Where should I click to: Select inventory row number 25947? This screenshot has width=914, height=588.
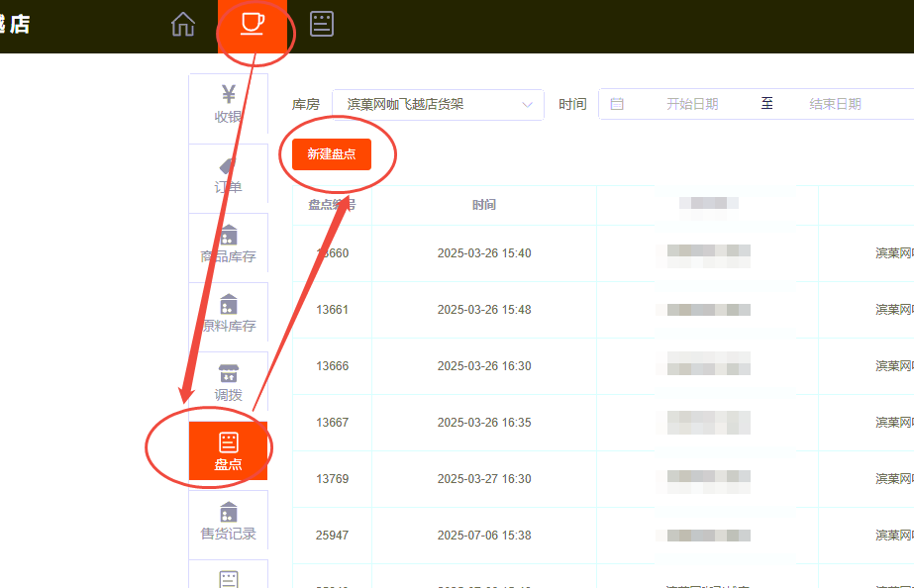tap(333, 536)
